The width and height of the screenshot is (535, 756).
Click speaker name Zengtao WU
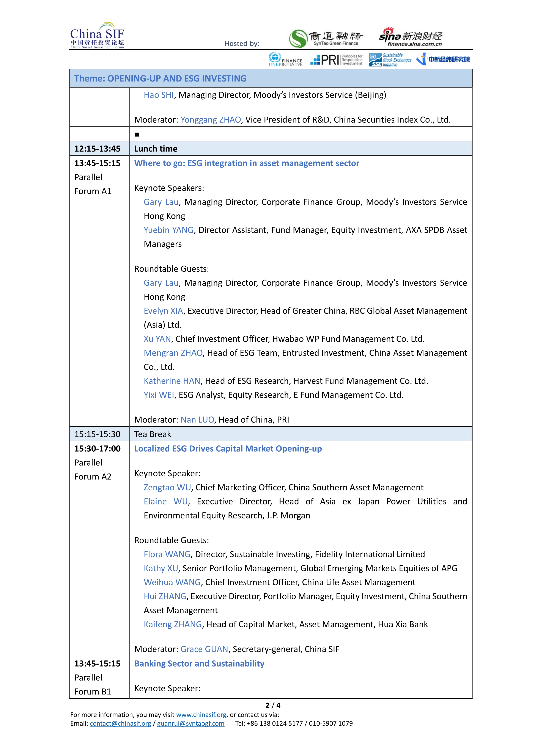click(x=167, y=487)
